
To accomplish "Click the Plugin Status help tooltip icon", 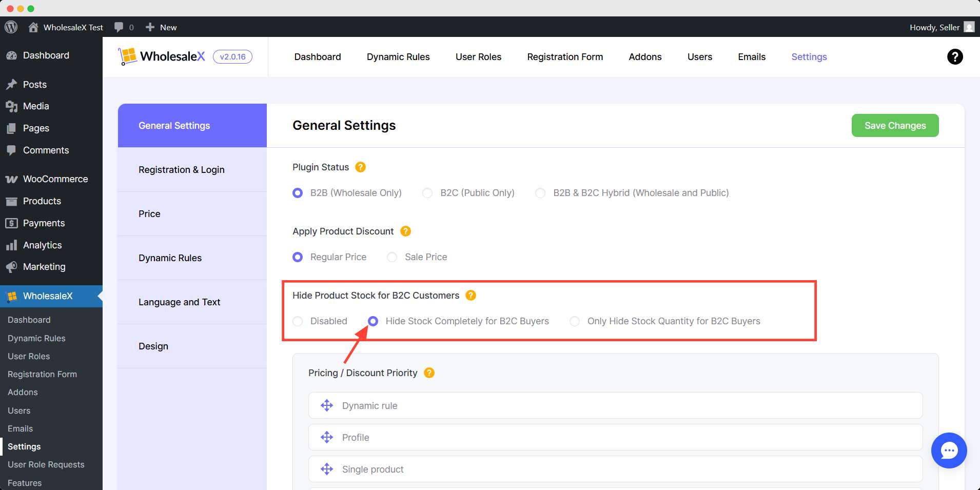I will (x=361, y=167).
